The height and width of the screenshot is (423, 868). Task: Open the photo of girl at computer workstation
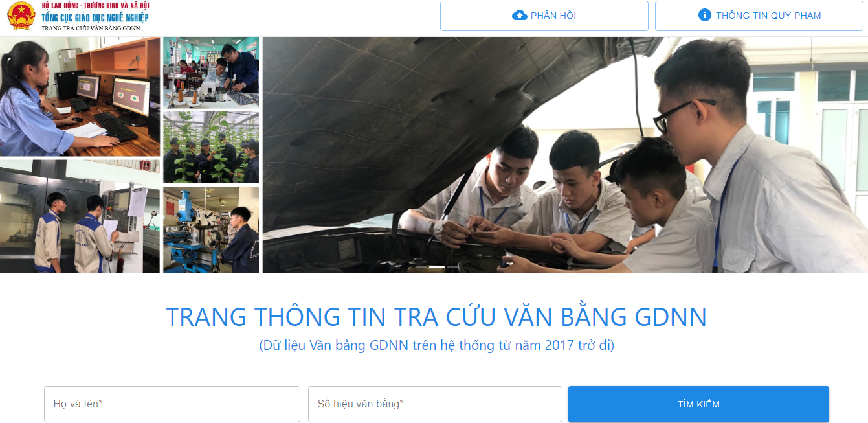80,97
